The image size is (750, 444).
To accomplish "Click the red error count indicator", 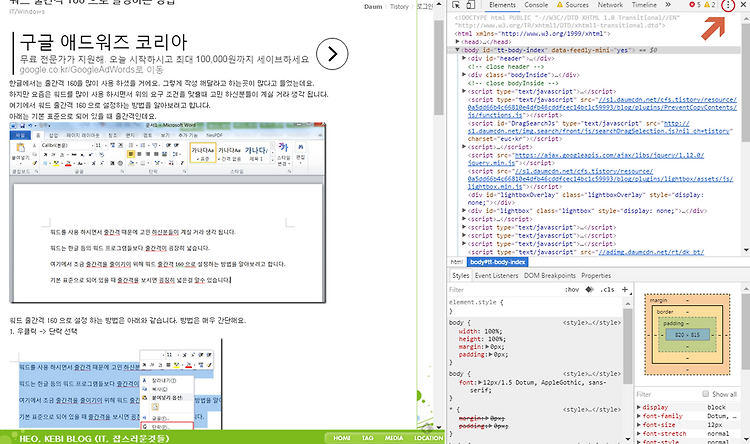I will pyautogui.click(x=695, y=5).
